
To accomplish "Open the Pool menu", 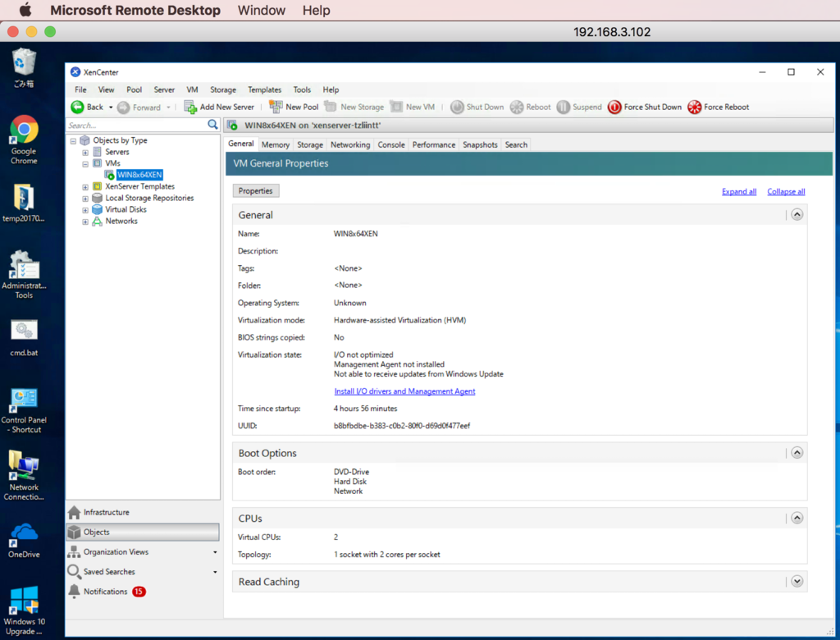I will 134,89.
